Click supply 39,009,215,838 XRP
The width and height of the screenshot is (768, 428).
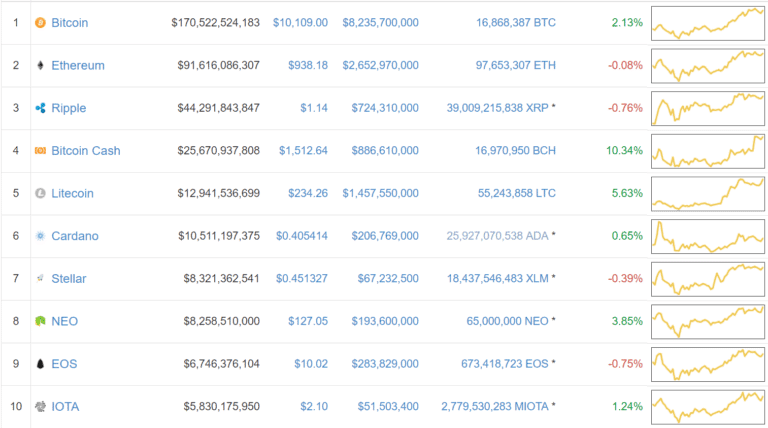(x=497, y=108)
